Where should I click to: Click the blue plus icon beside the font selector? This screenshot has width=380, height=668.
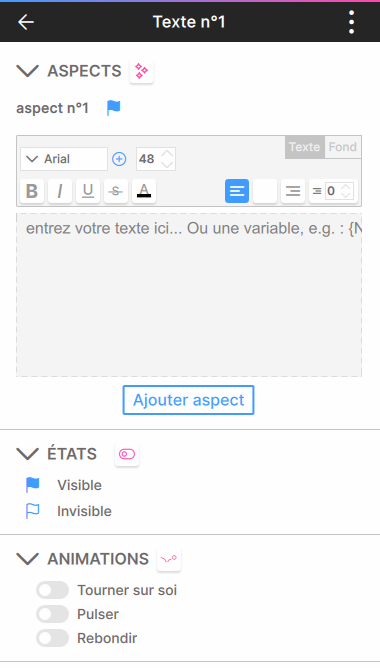119,159
